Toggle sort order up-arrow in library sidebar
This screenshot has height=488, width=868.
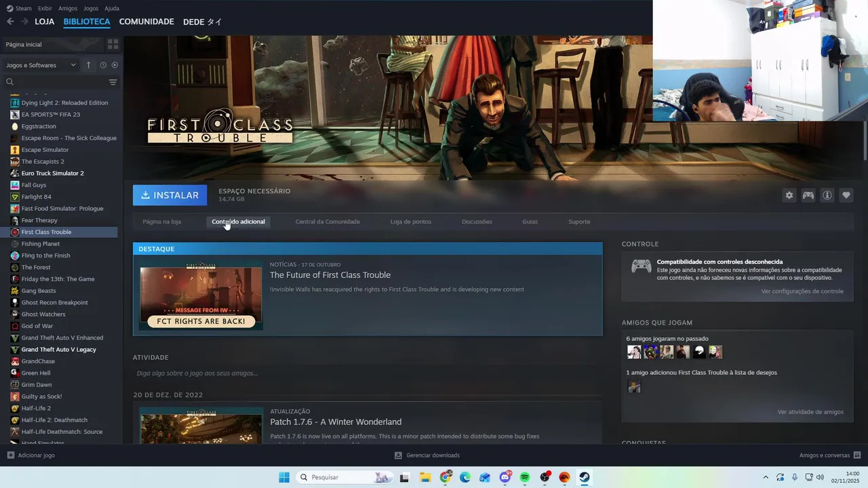pyautogui.click(x=88, y=65)
